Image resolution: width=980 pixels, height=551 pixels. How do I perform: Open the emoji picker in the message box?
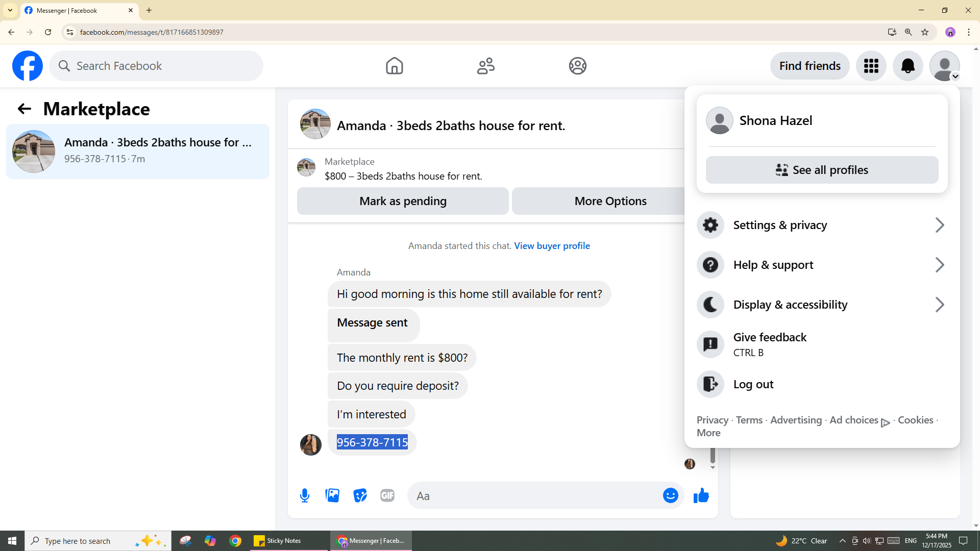coord(670,495)
